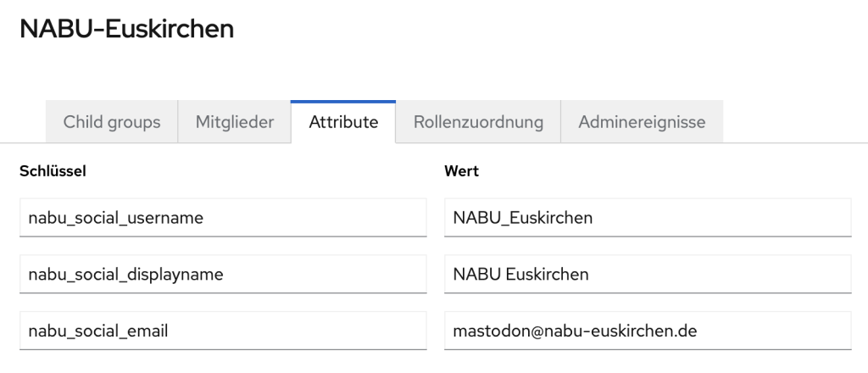This screenshot has height=373, width=868.
Task: Select the middle Wert input box
Action: point(648,275)
